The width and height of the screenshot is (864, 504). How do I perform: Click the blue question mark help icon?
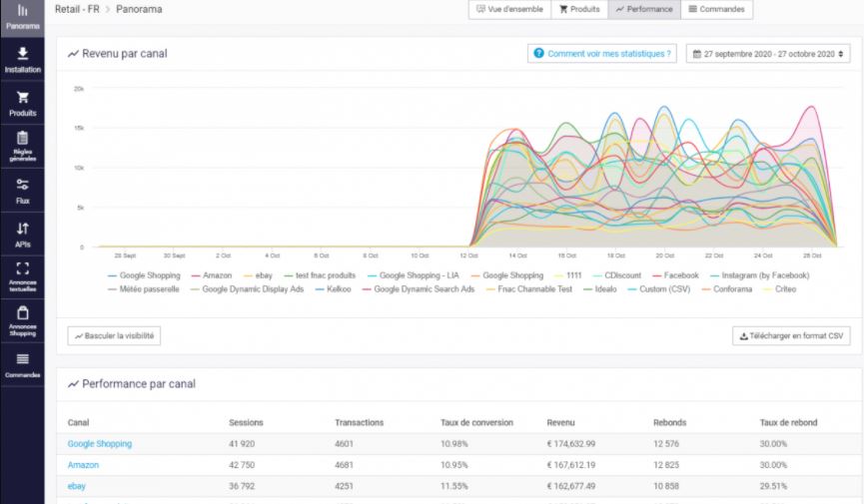(539, 54)
